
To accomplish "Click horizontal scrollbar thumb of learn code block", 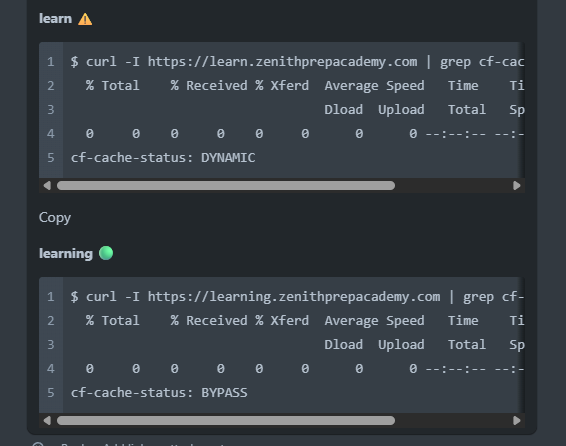I will 226,185.
